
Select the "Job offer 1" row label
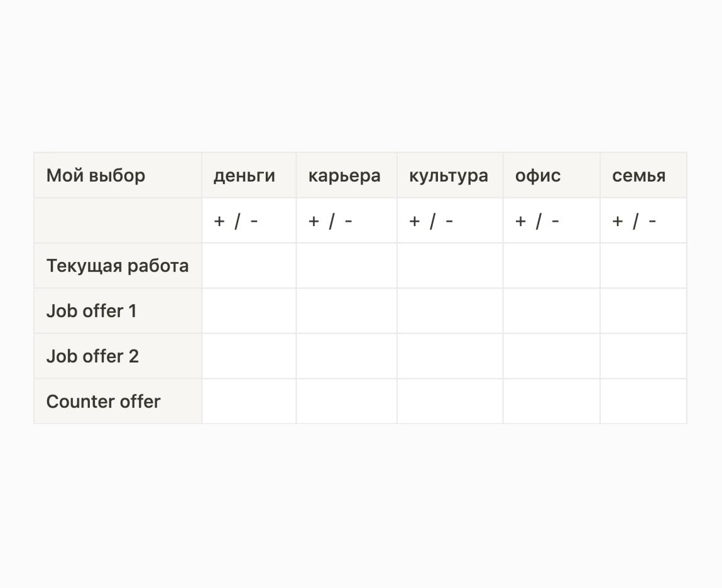(x=118, y=311)
